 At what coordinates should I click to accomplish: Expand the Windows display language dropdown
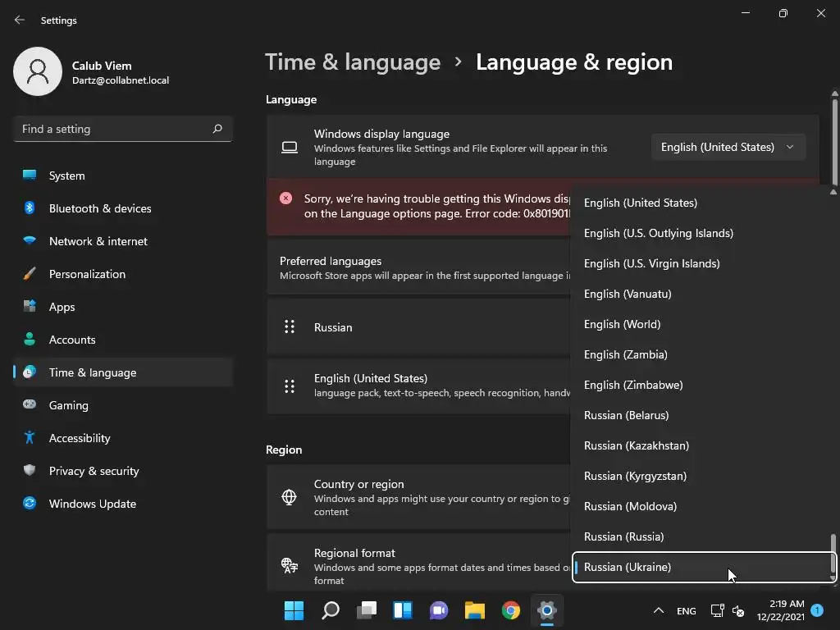point(728,147)
